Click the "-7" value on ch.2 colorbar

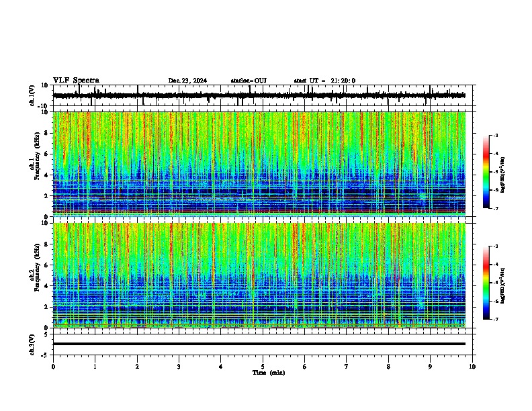pyautogui.click(x=496, y=319)
